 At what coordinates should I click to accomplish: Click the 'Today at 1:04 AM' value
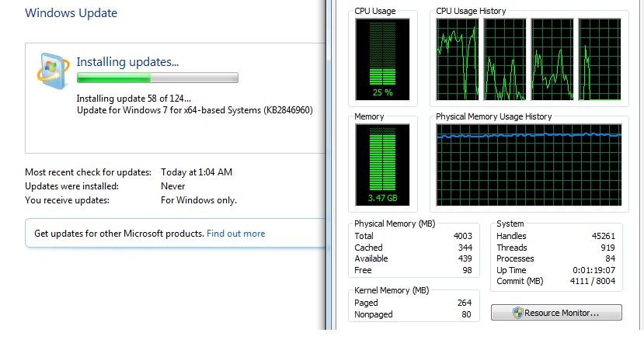coord(197,172)
